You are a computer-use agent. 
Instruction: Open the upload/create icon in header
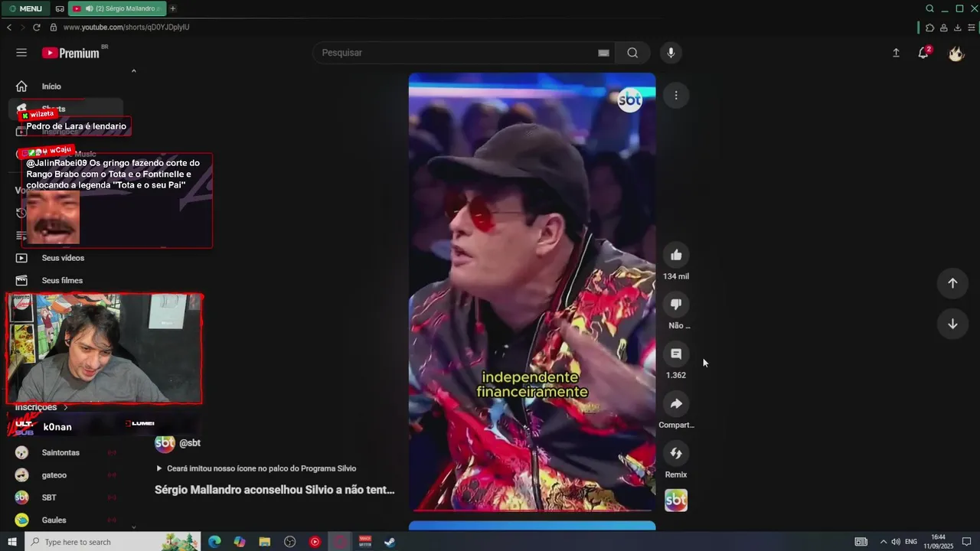[x=896, y=53]
